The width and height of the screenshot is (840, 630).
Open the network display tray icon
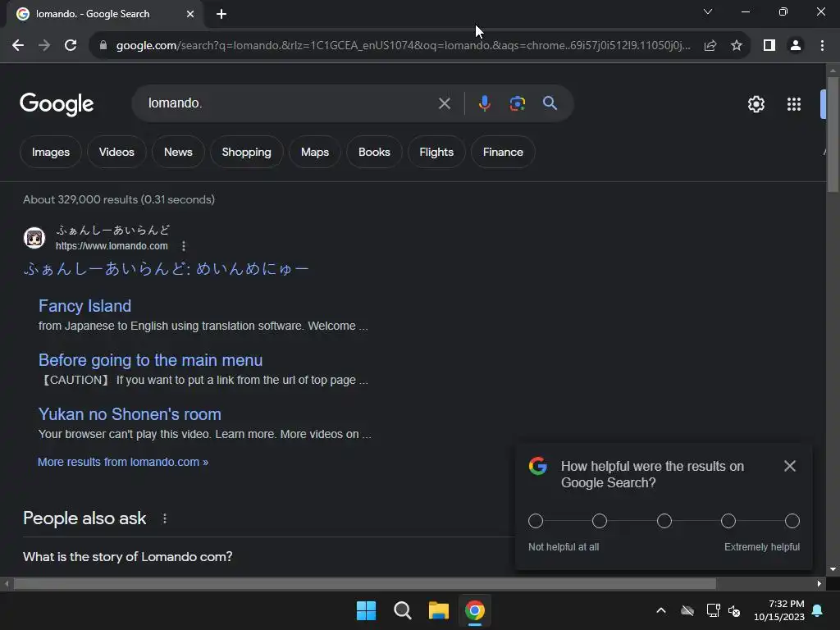(713, 610)
